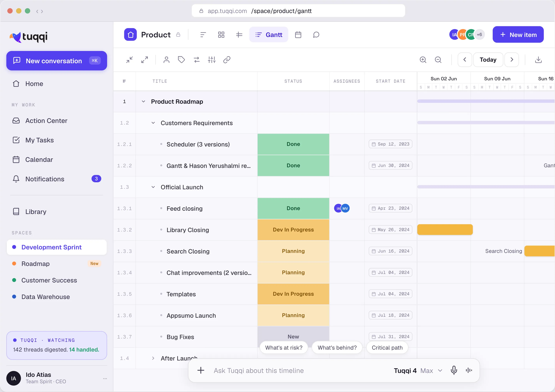Open the chat view icon

[316, 35]
